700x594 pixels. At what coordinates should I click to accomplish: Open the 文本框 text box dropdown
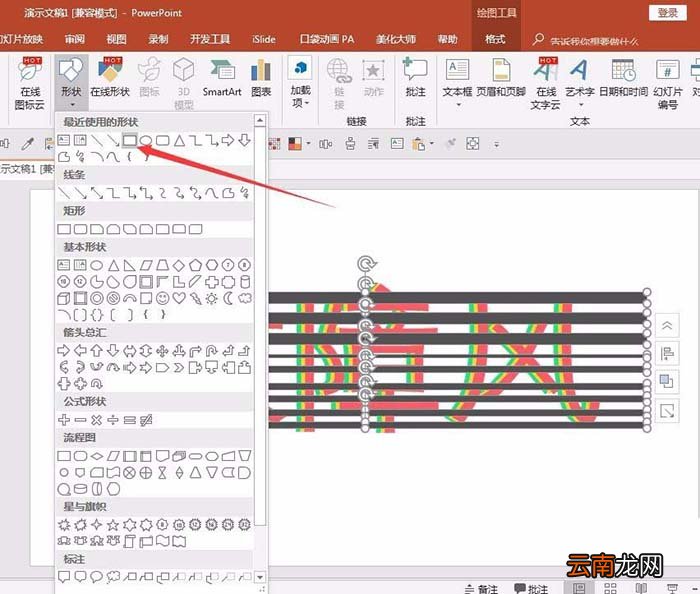coord(457,83)
